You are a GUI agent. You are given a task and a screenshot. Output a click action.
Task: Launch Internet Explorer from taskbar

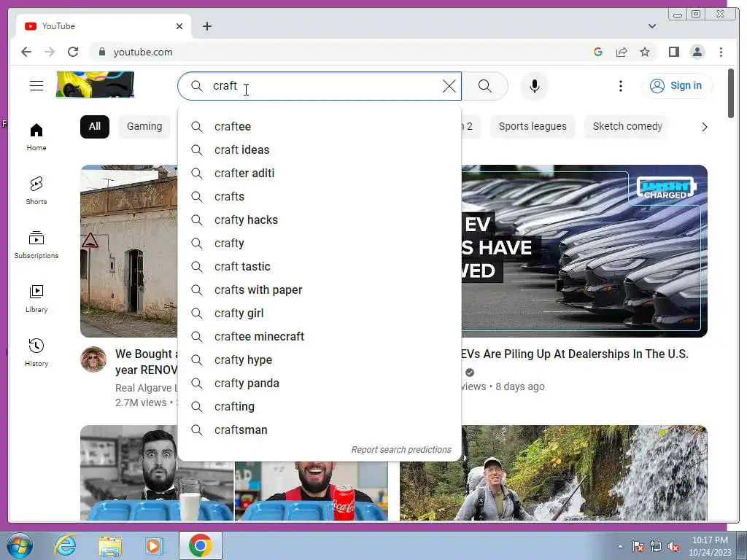pyautogui.click(x=65, y=545)
